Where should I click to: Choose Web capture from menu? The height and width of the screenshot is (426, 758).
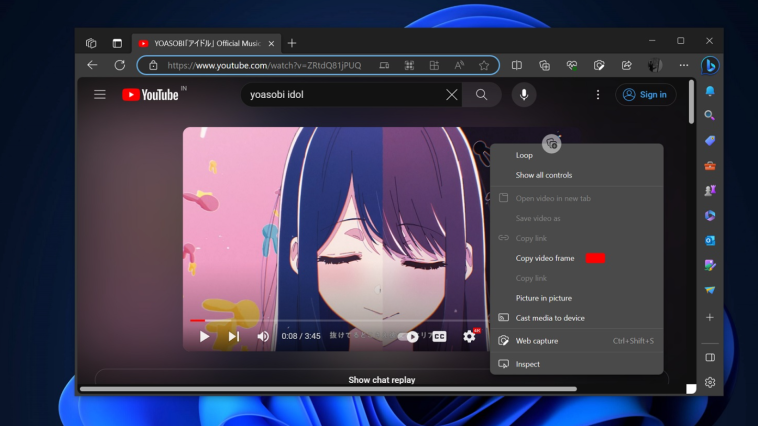click(577, 341)
